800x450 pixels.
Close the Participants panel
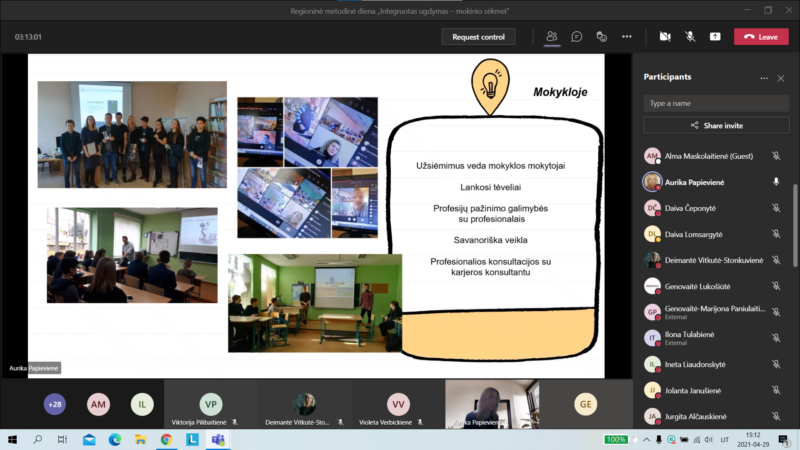pyautogui.click(x=780, y=78)
